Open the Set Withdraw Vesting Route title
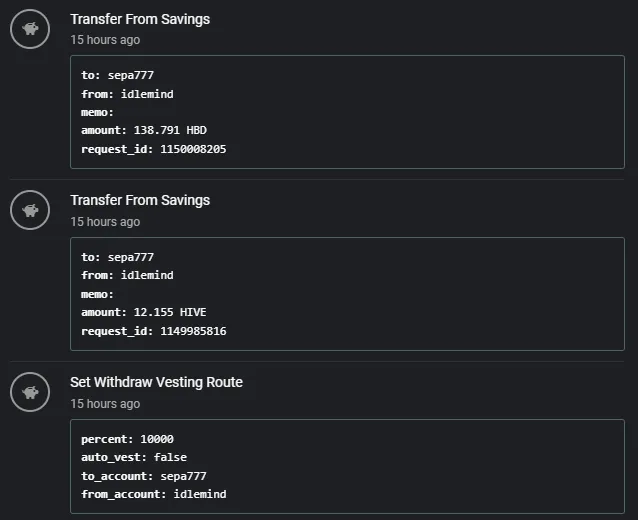The image size is (638, 520). pyautogui.click(x=156, y=382)
